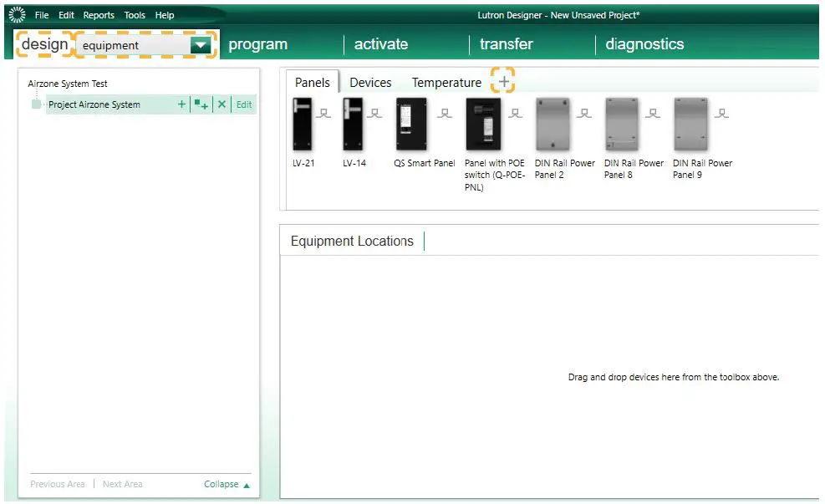Click the add area plus icon on Project Airzone System
This screenshot has height=504, width=825.
tap(181, 104)
